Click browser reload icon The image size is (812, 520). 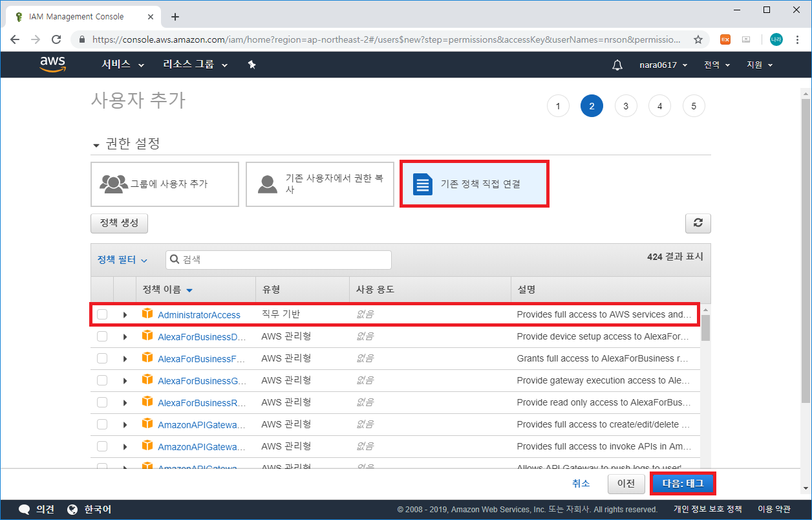56,39
